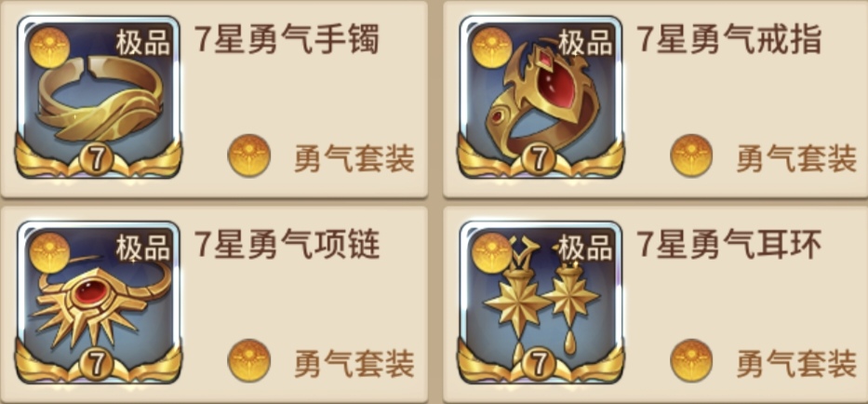Click the 7星勇气手镯 item name
This screenshot has width=868, height=404.
(x=287, y=40)
